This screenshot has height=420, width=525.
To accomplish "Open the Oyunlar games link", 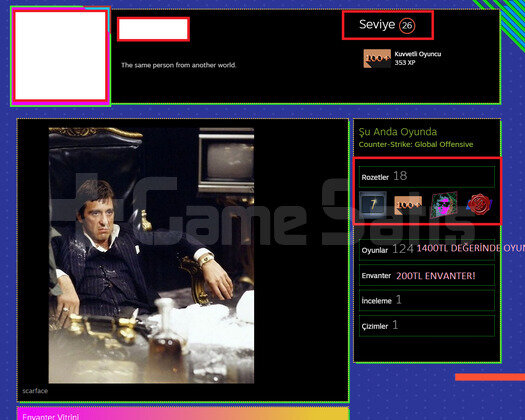I will [375, 250].
